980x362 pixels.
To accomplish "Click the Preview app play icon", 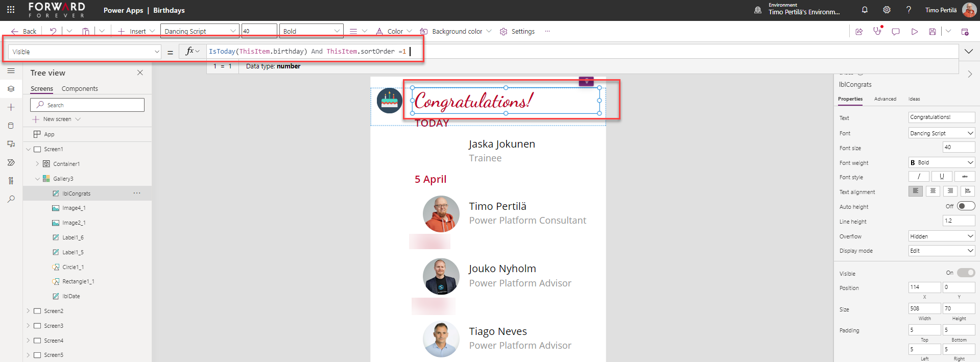I will coord(914,32).
